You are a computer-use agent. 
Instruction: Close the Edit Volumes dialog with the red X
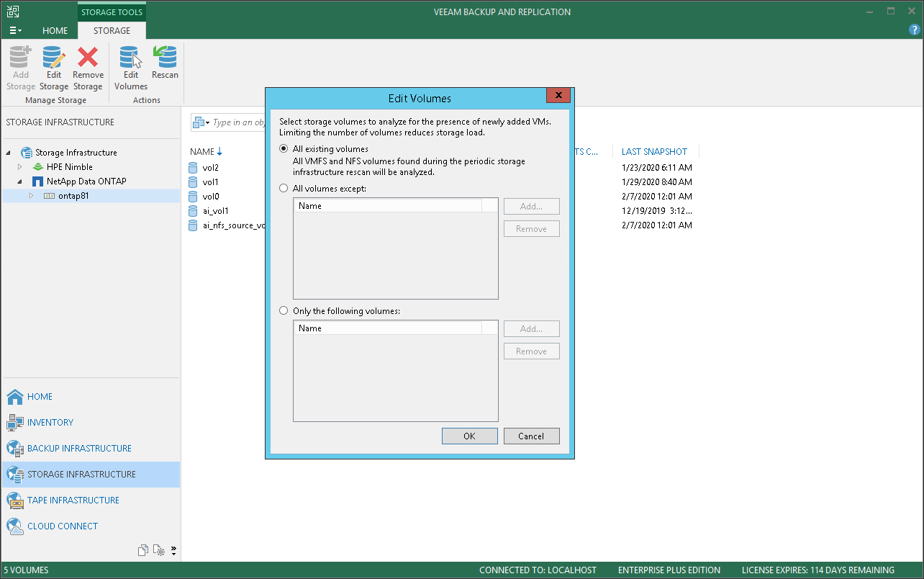pyautogui.click(x=558, y=96)
